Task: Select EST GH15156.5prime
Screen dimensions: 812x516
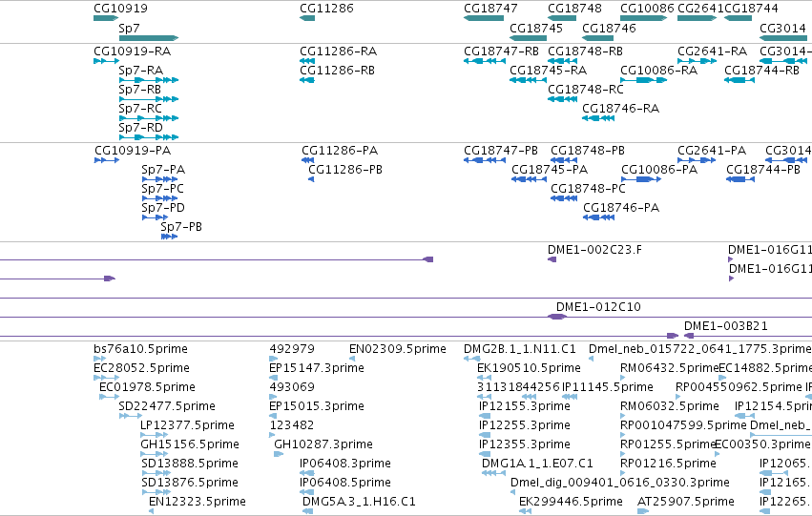Action: pyautogui.click(x=190, y=444)
